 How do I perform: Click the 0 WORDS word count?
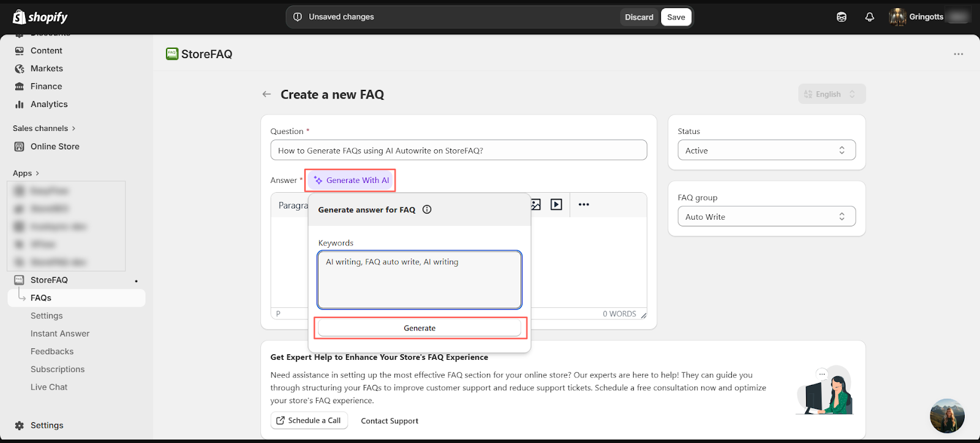click(619, 314)
